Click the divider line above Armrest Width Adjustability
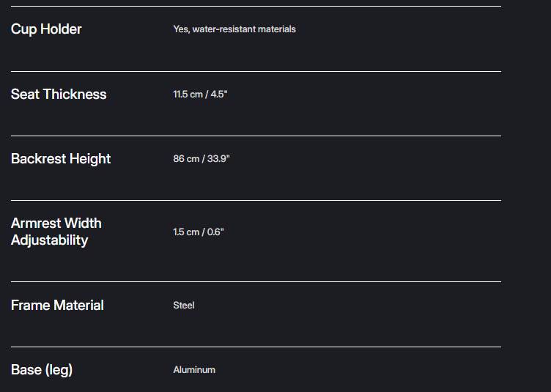The image size is (551, 392). (256, 201)
